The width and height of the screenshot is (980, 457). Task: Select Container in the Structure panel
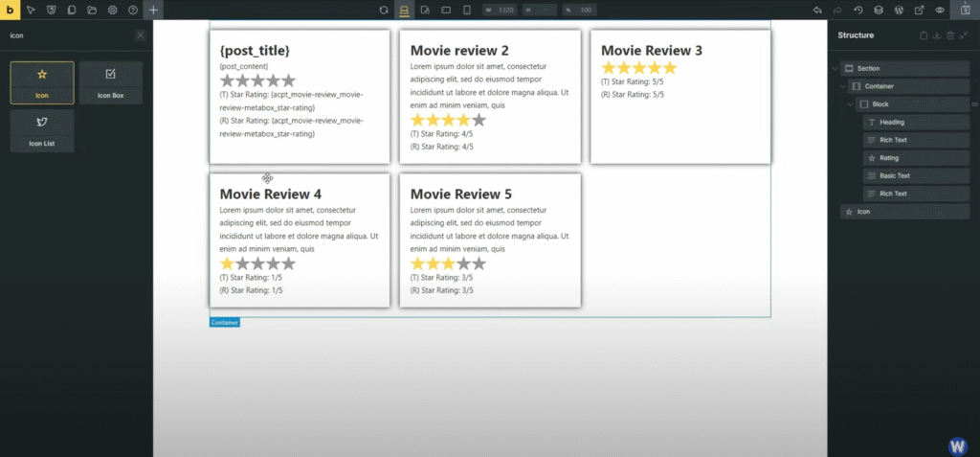point(909,86)
